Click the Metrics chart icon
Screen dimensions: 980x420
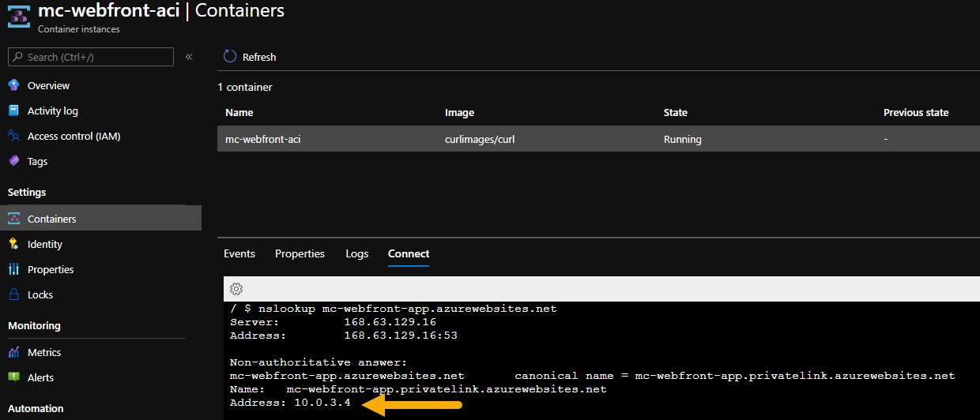(x=13, y=352)
